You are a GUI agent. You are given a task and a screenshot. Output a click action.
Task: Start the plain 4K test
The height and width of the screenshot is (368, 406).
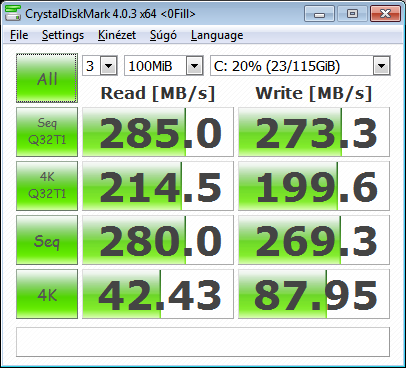click(47, 294)
